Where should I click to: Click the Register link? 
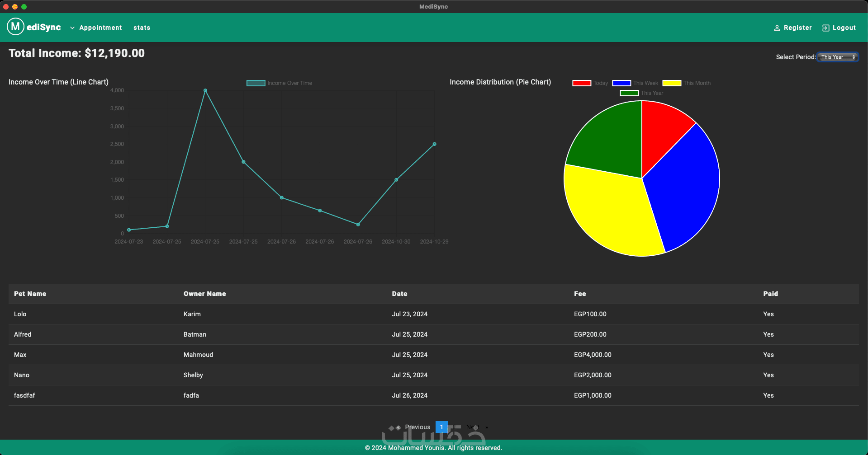797,28
